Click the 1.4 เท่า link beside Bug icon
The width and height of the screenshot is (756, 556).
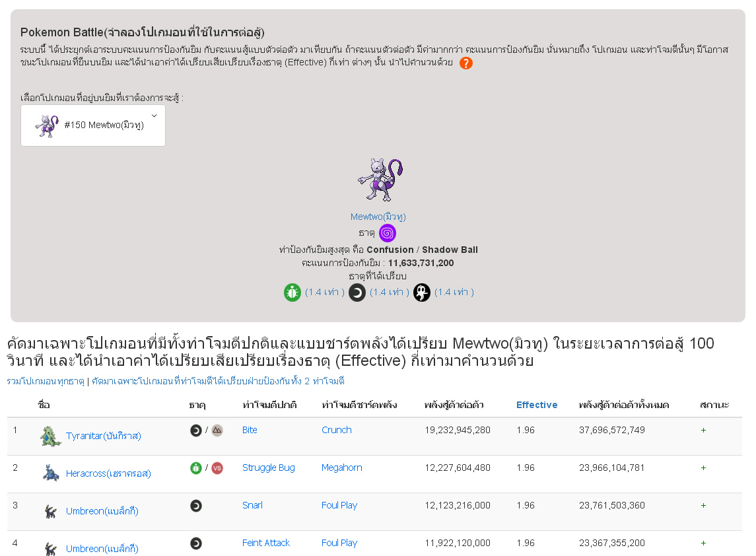324,293
